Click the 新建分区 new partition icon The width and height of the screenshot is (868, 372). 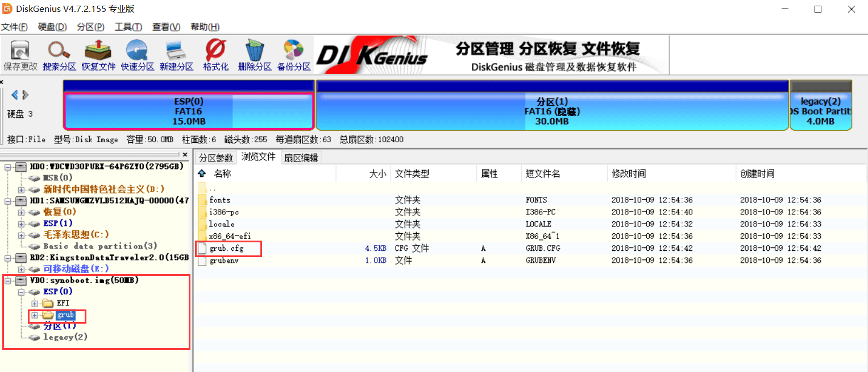pos(176,55)
